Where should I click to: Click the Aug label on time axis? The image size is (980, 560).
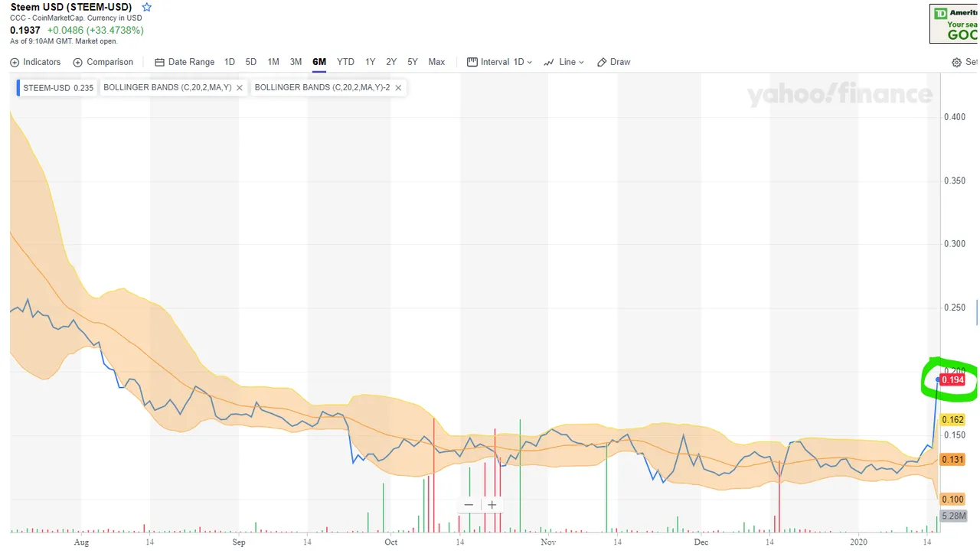point(81,542)
